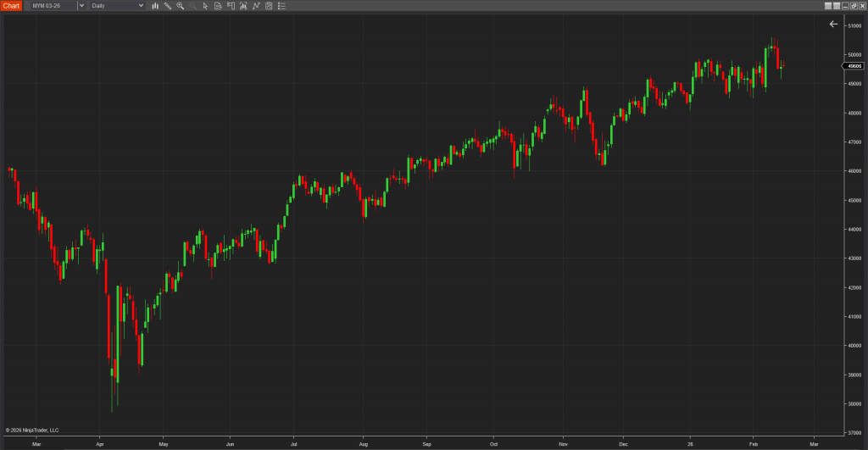
Task: Open the properties list icon
Action: point(281,6)
